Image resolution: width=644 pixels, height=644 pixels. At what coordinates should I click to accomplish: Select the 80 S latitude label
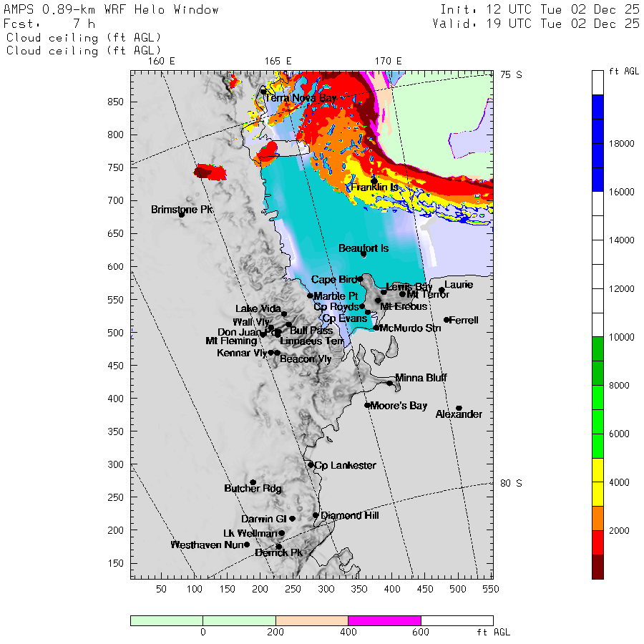pos(511,484)
